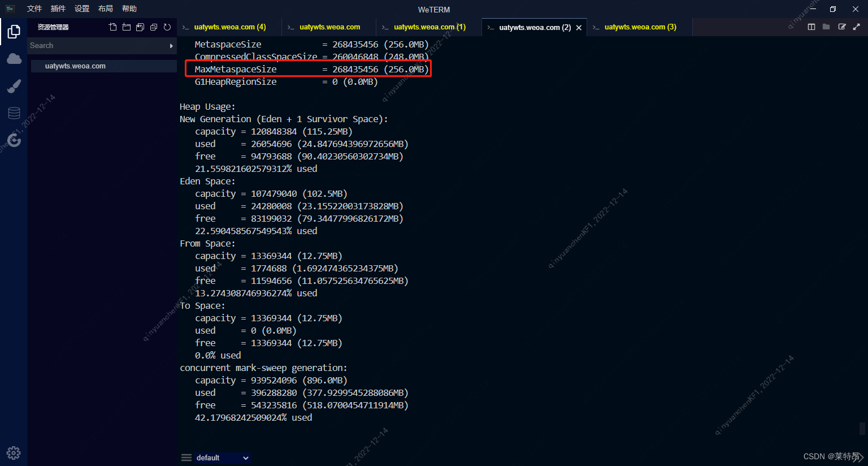The height and width of the screenshot is (466, 868).
Task: Click the edit pencil icon in tab bar
Action: click(x=842, y=27)
